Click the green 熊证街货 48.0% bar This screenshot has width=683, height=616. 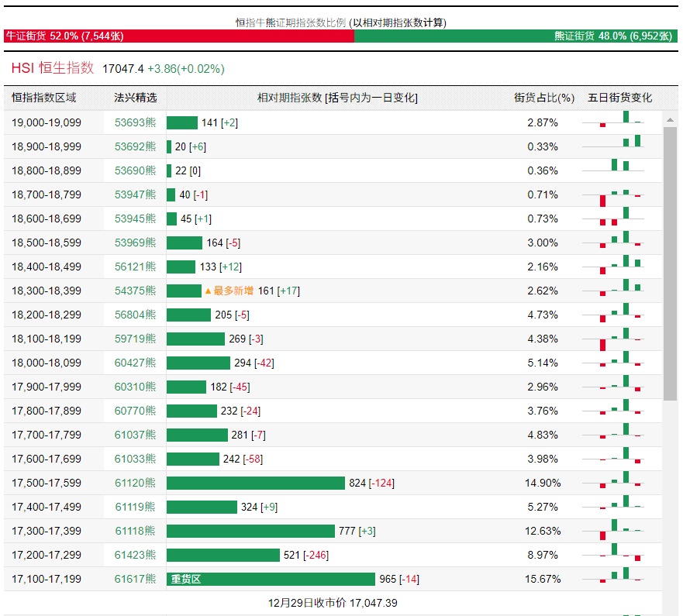point(516,36)
